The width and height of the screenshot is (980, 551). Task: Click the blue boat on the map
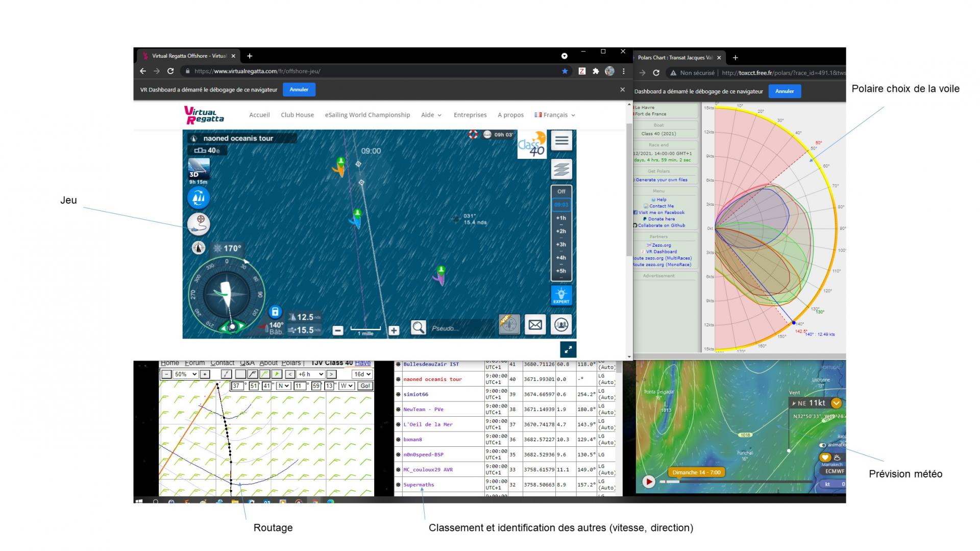pos(356,219)
